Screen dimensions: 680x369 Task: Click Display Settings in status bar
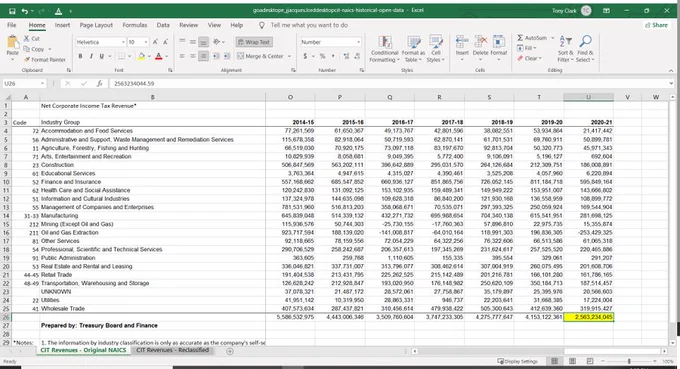pyautogui.click(x=517, y=361)
